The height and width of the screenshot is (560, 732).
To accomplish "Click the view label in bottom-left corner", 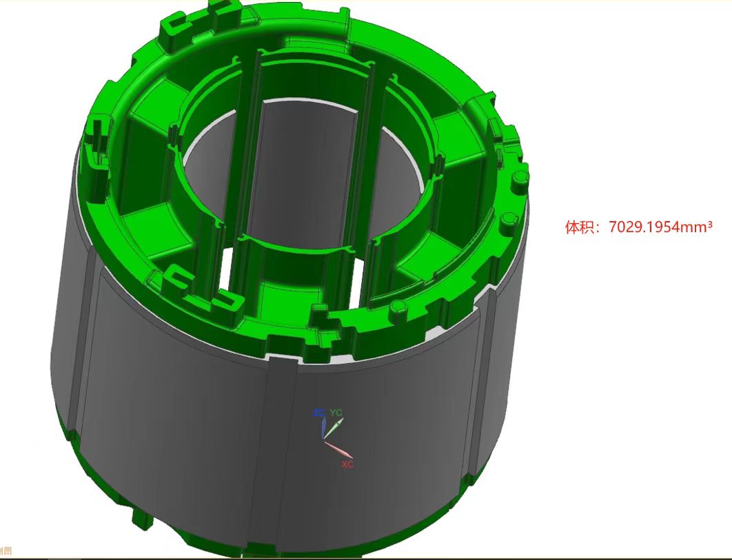I will 6,550.
